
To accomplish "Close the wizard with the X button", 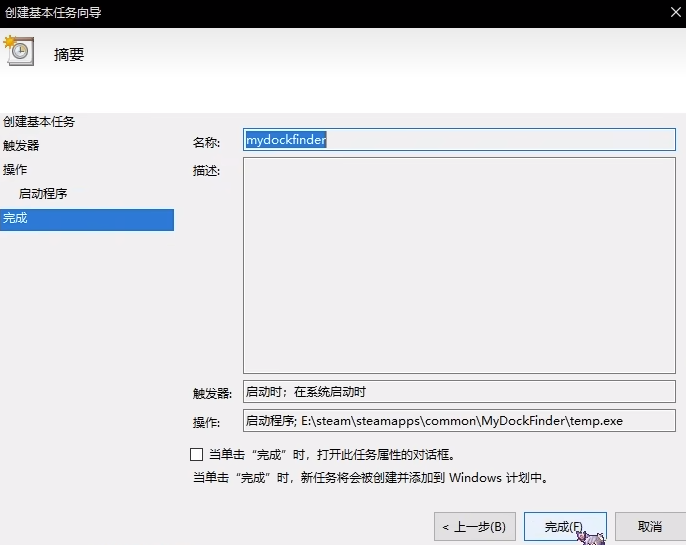I will coord(673,12).
